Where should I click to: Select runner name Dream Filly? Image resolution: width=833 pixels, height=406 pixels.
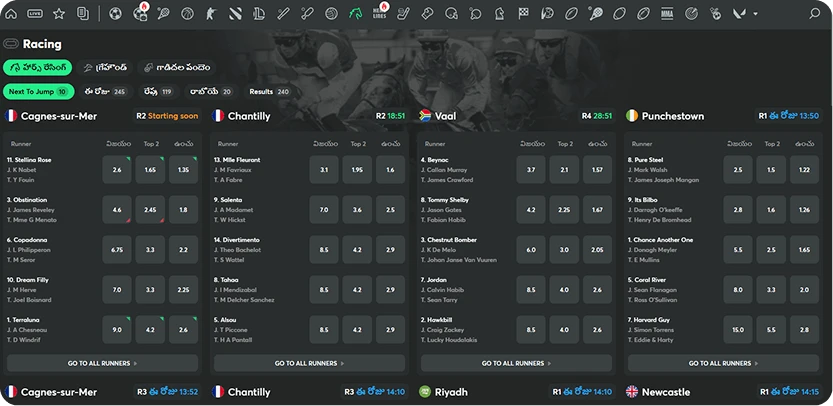(x=28, y=280)
